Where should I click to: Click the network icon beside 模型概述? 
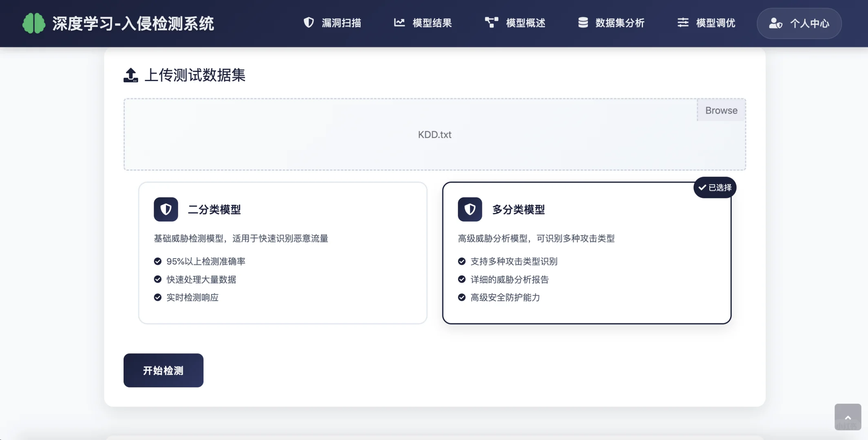pyautogui.click(x=491, y=23)
